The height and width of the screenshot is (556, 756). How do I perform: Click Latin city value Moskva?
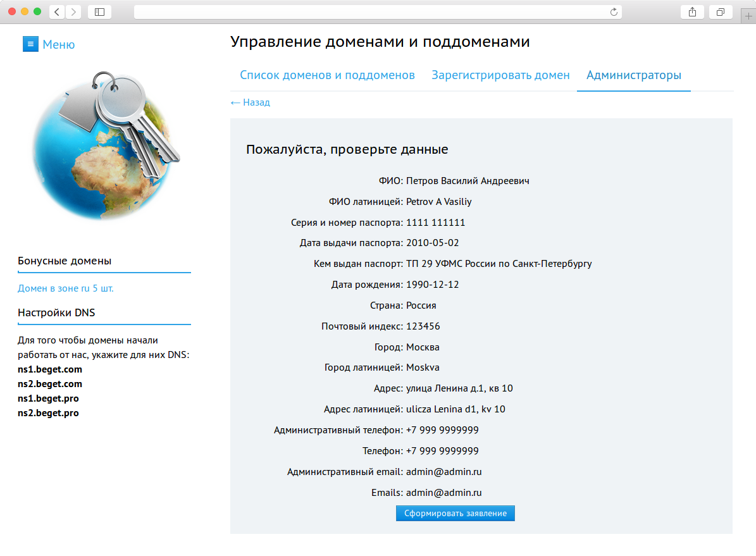point(423,368)
